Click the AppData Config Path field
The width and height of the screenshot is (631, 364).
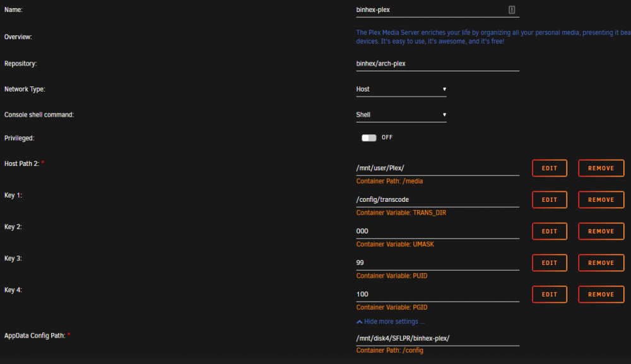tap(437, 339)
